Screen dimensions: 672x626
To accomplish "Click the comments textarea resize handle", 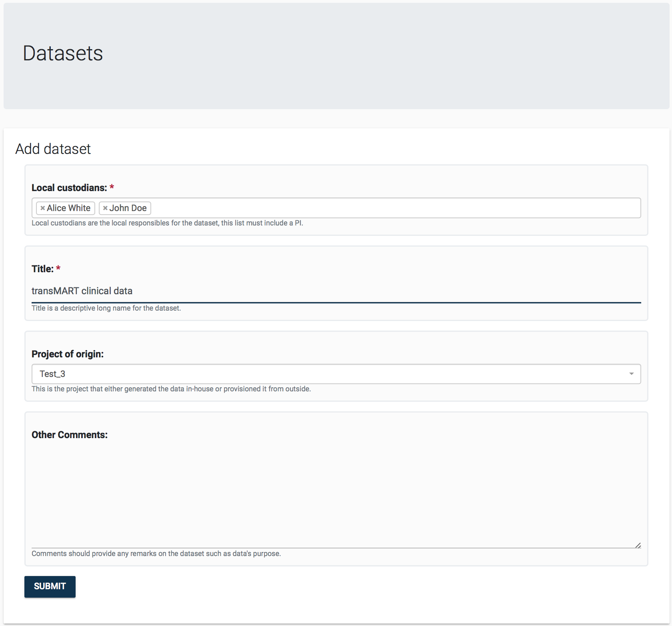I will pyautogui.click(x=638, y=545).
